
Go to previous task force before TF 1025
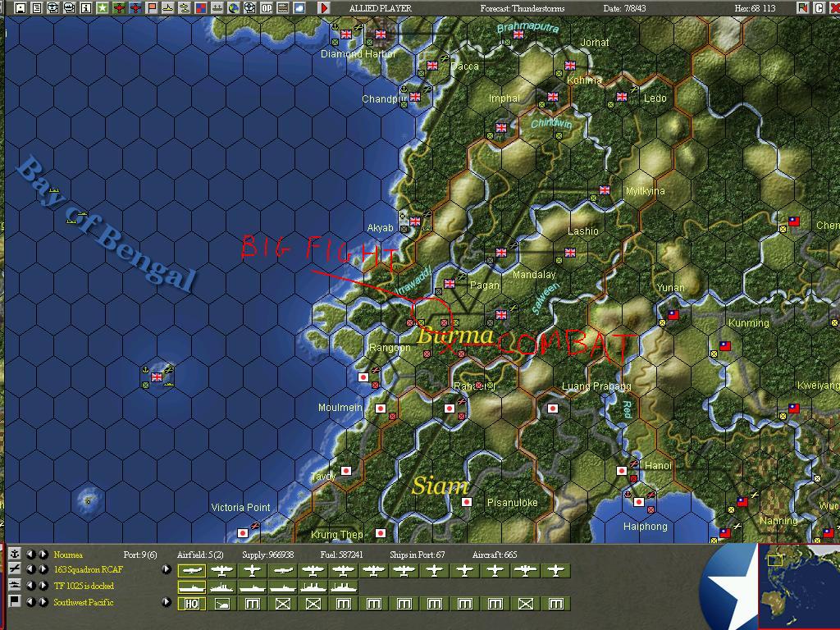tap(31, 586)
